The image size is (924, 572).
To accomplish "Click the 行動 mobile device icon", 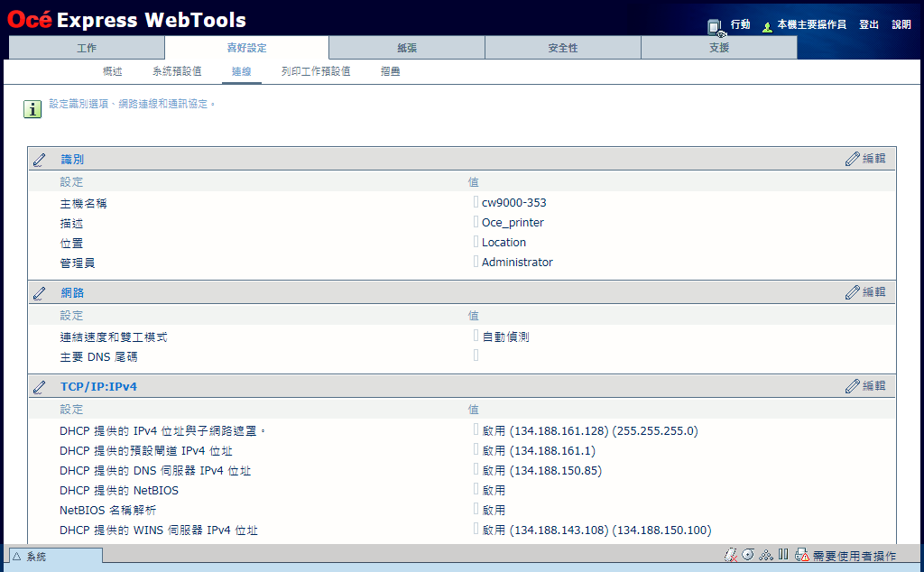I will [716, 28].
